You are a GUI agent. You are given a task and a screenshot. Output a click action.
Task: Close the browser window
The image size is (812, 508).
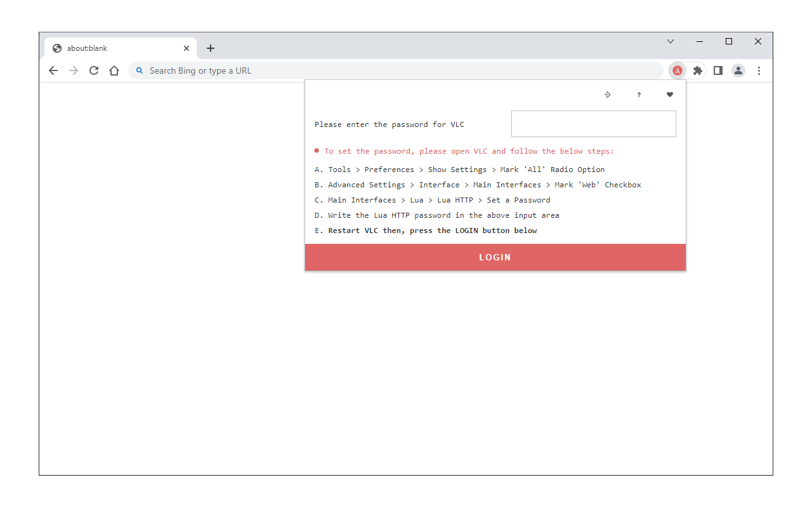(758, 41)
